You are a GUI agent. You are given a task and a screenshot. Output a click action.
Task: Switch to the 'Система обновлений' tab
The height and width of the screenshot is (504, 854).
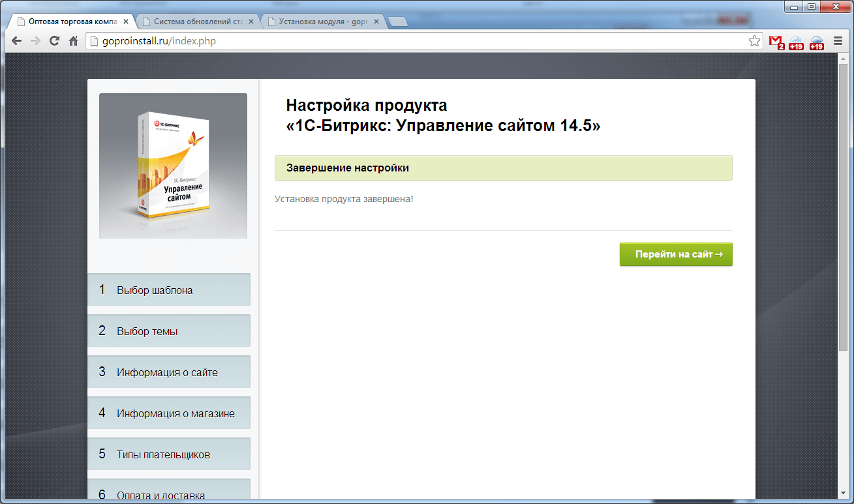(x=198, y=22)
